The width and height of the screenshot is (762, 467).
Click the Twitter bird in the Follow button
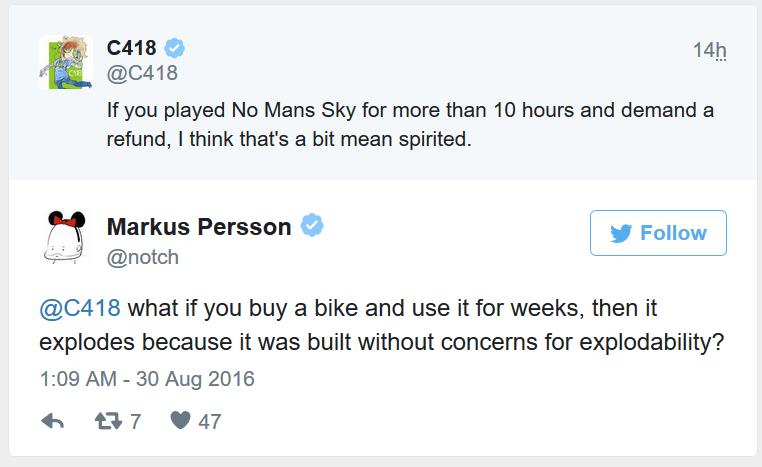coord(620,233)
